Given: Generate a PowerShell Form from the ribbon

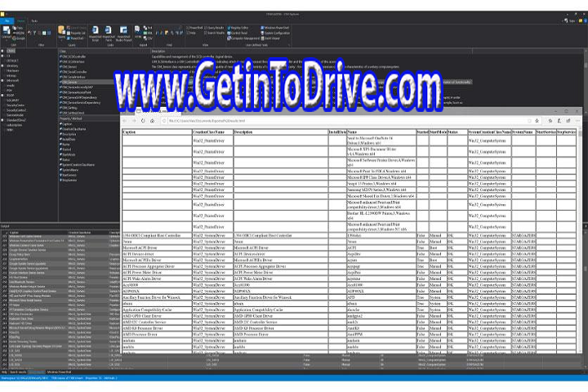Looking at the screenshot, I should coord(109,33).
